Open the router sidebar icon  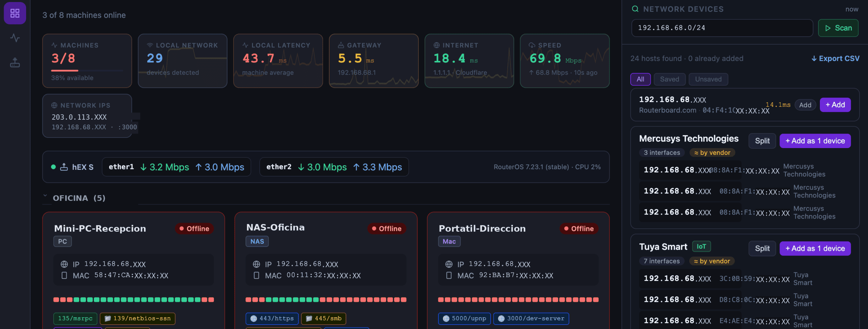[x=15, y=62]
